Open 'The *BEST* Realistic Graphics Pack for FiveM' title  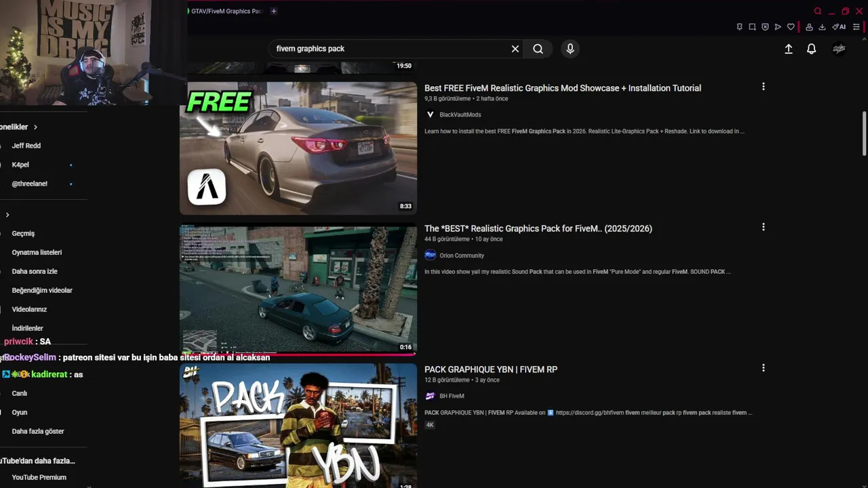click(538, 228)
